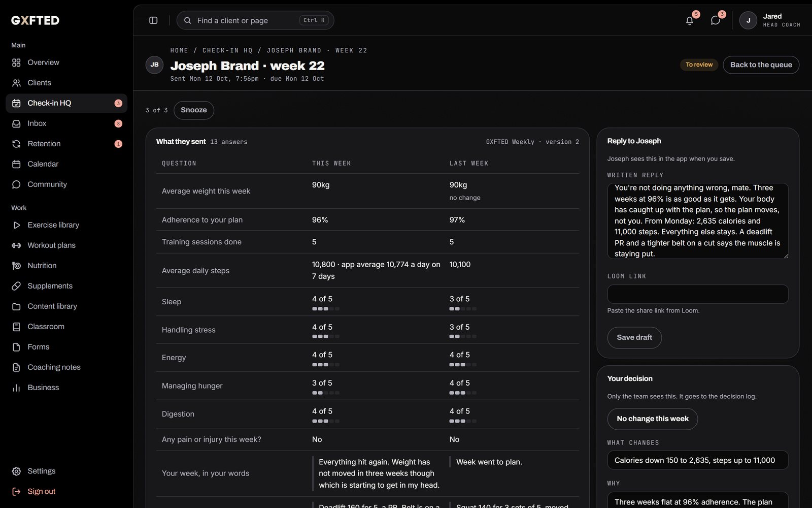The height and width of the screenshot is (508, 812).
Task: Open the Business section
Action: click(x=66, y=388)
